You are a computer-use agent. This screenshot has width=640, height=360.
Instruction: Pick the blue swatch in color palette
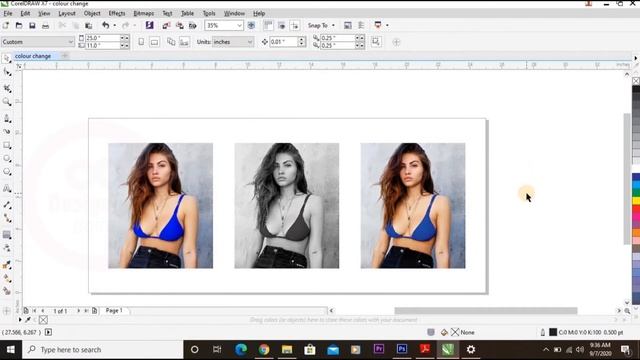(x=636, y=177)
